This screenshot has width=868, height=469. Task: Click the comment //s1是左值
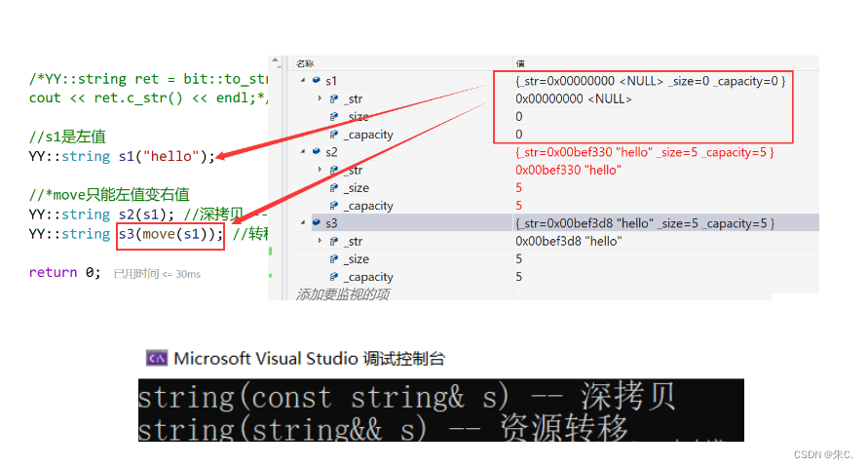click(67, 137)
